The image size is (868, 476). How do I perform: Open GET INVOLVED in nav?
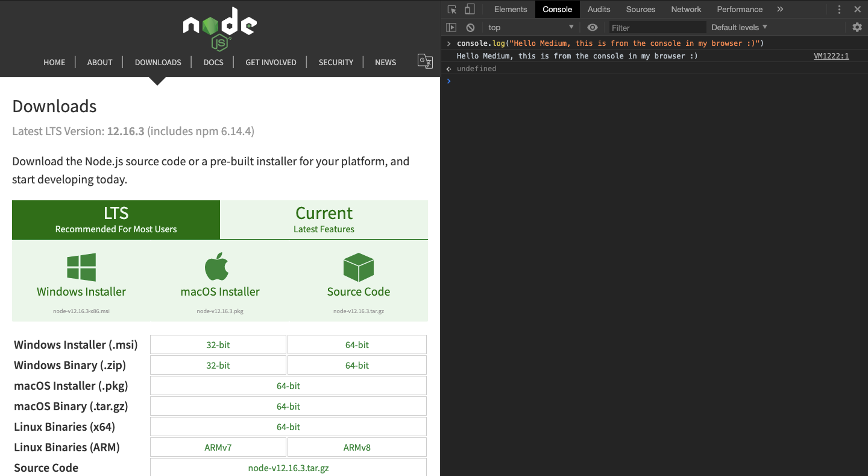click(271, 62)
